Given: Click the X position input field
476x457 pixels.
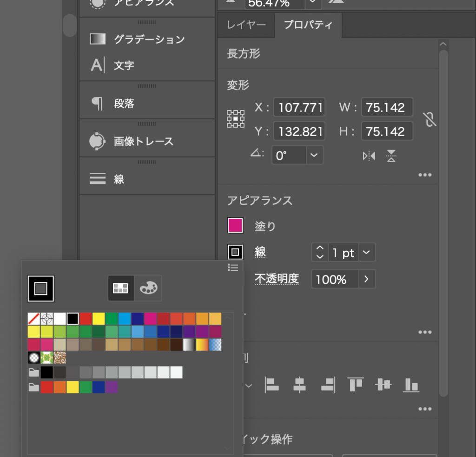Looking at the screenshot, I should pyautogui.click(x=300, y=108).
